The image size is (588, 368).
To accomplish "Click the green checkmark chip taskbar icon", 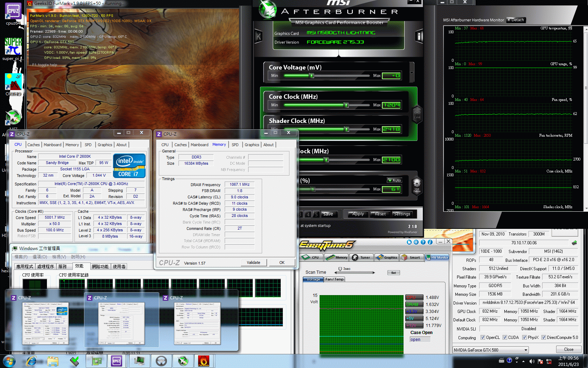I will pyautogui.click(x=75, y=361).
